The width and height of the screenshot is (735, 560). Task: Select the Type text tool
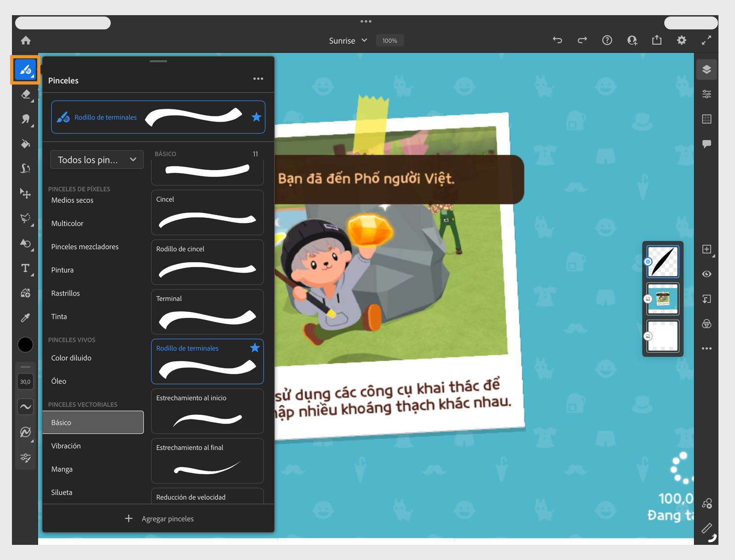click(x=26, y=268)
